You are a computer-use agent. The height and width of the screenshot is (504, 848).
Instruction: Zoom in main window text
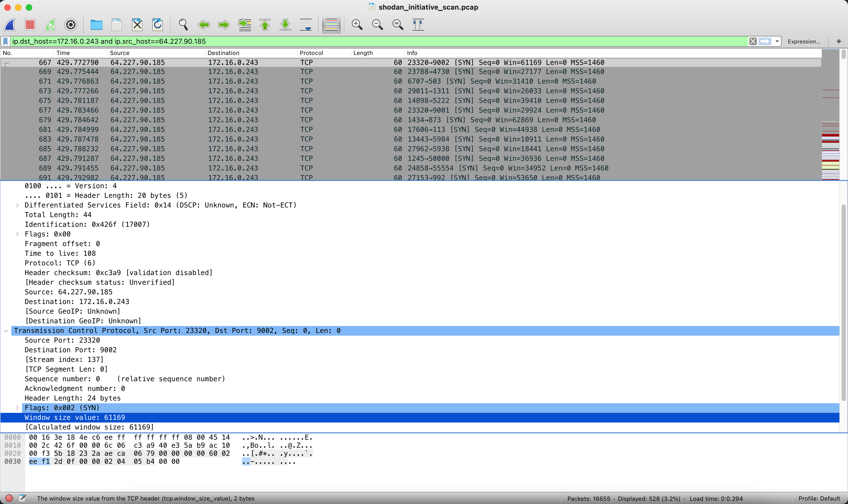coord(357,24)
